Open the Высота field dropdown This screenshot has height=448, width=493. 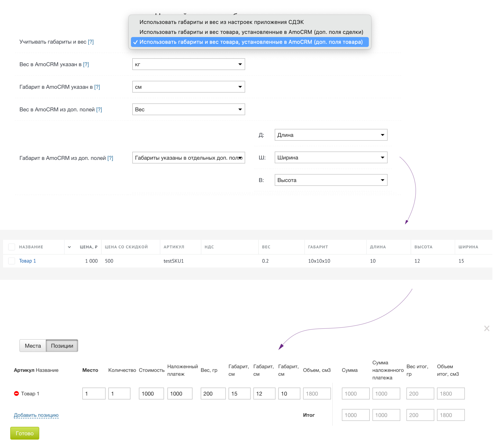pyautogui.click(x=331, y=180)
